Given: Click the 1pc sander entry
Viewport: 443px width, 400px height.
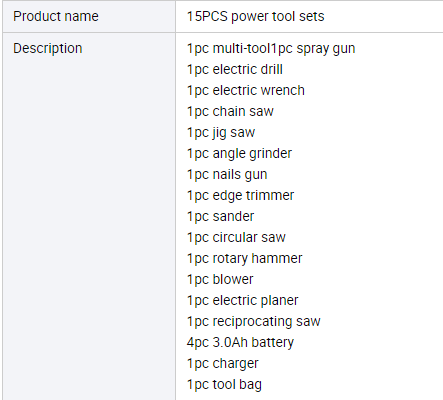Looking at the screenshot, I should click(220, 216).
